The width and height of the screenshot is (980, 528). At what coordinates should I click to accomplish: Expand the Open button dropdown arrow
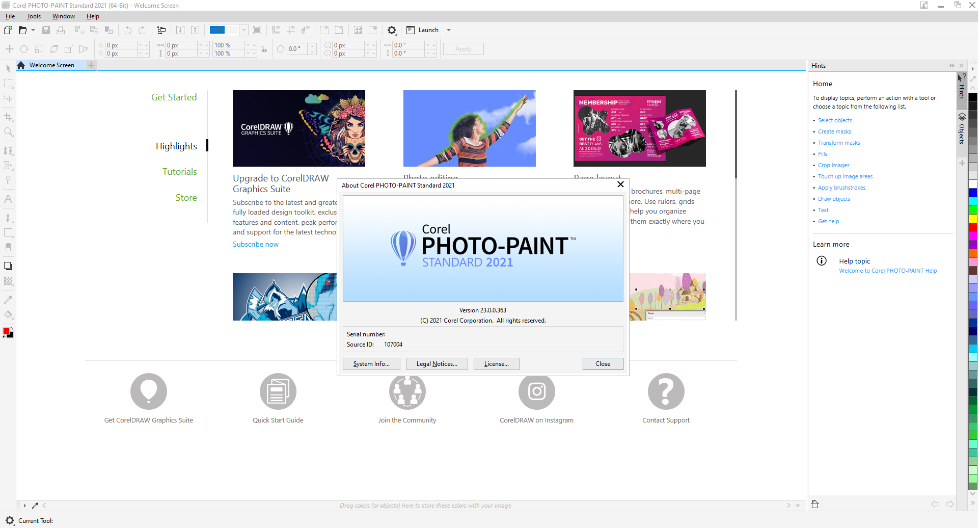coord(33,30)
